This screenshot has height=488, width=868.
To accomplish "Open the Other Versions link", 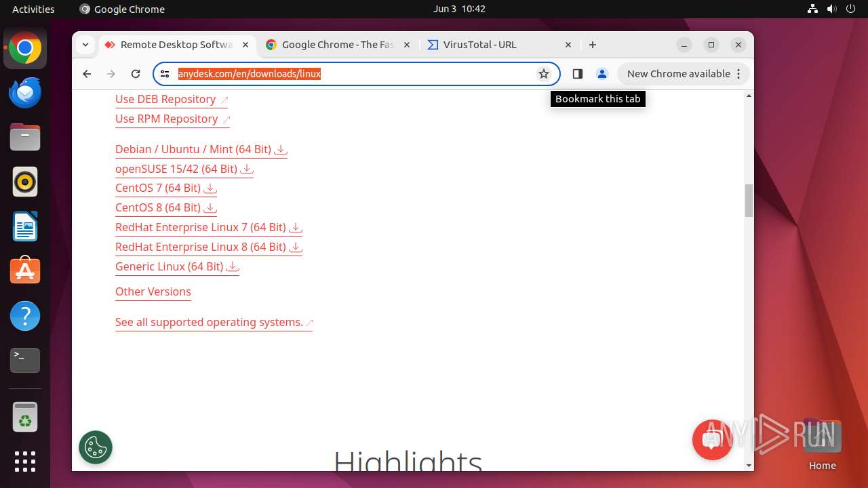I will (153, 292).
